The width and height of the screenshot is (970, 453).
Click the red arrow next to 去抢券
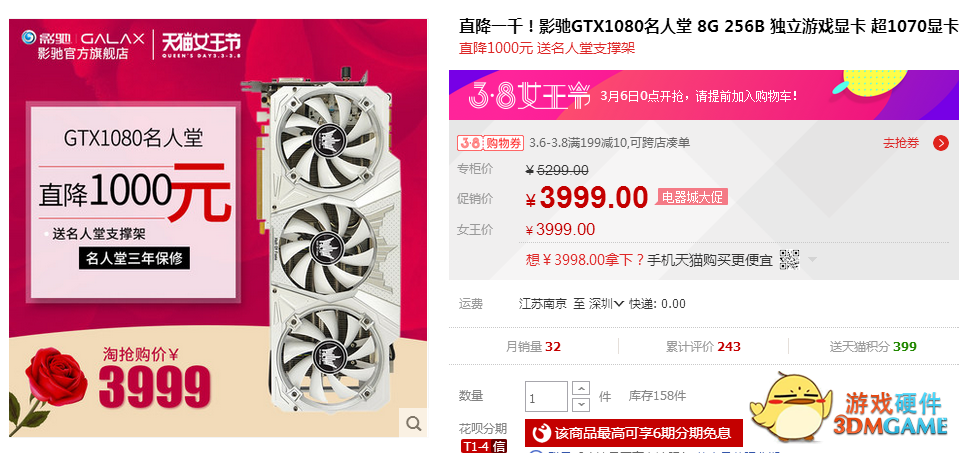941,144
